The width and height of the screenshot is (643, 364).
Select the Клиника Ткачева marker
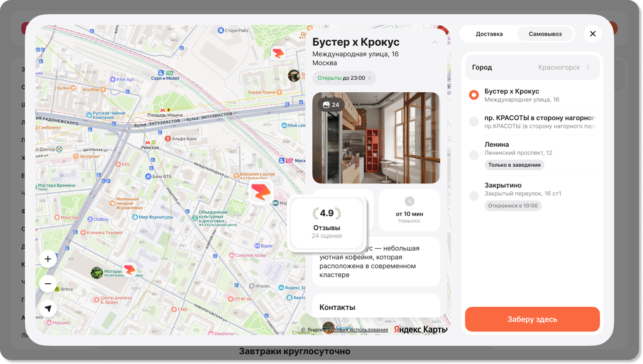pos(82,232)
